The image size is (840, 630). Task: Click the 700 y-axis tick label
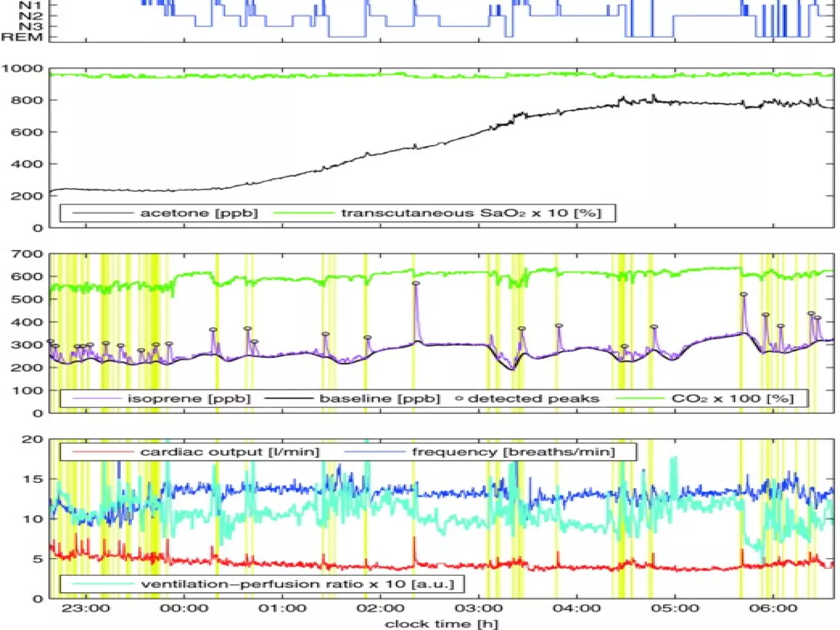point(27,254)
